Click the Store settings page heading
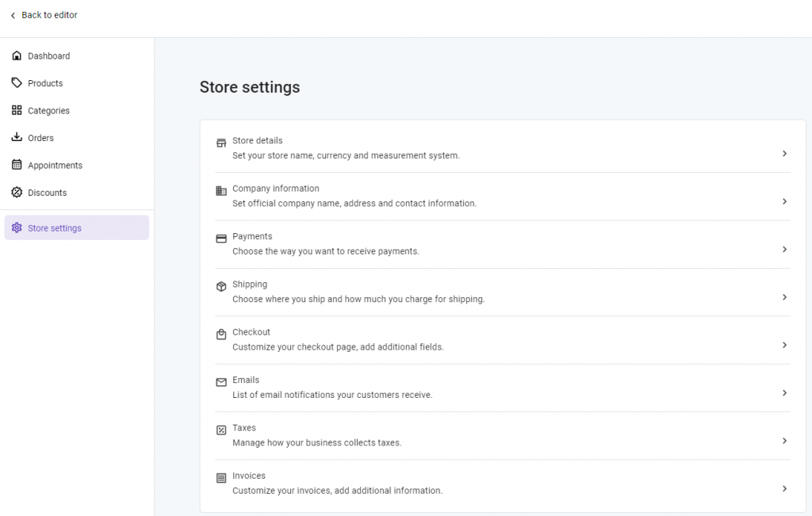812x516 pixels. (x=250, y=87)
